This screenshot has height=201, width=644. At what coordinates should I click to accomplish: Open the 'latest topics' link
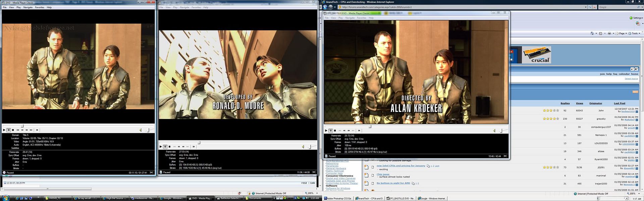tap(631, 79)
